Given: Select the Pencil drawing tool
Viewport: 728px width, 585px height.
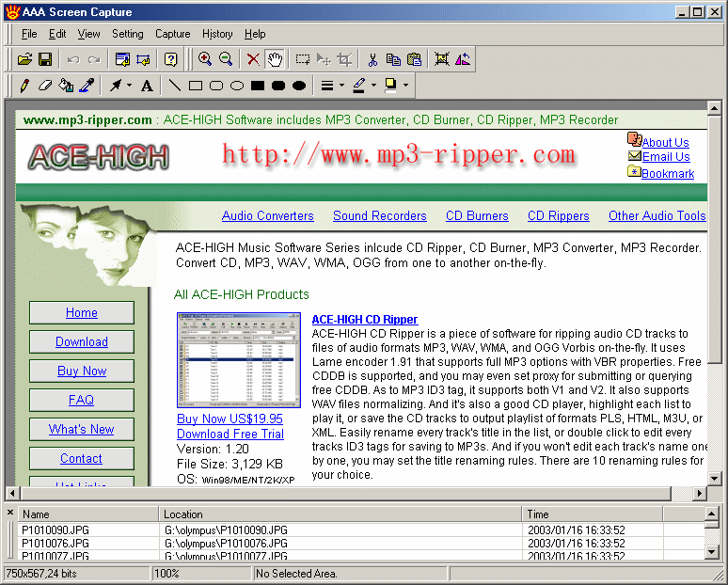Looking at the screenshot, I should pyautogui.click(x=24, y=86).
